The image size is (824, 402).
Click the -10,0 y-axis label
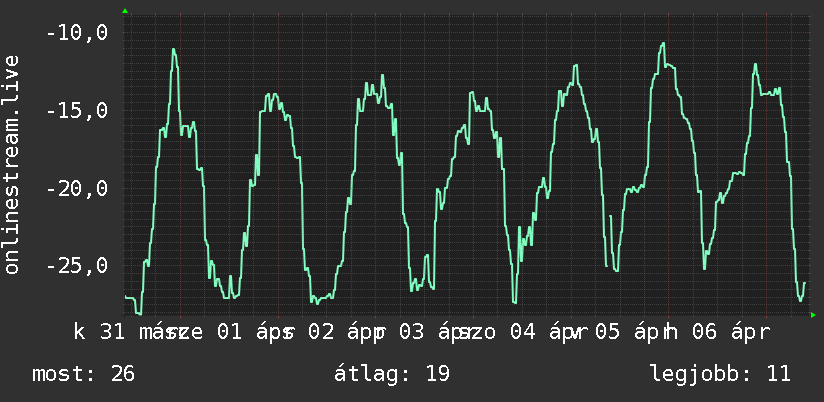[x=77, y=33]
